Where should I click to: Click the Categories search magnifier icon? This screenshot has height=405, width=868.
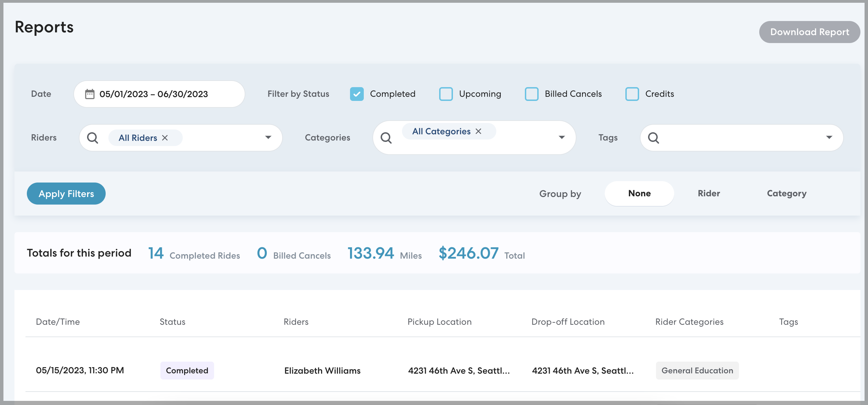coord(386,138)
